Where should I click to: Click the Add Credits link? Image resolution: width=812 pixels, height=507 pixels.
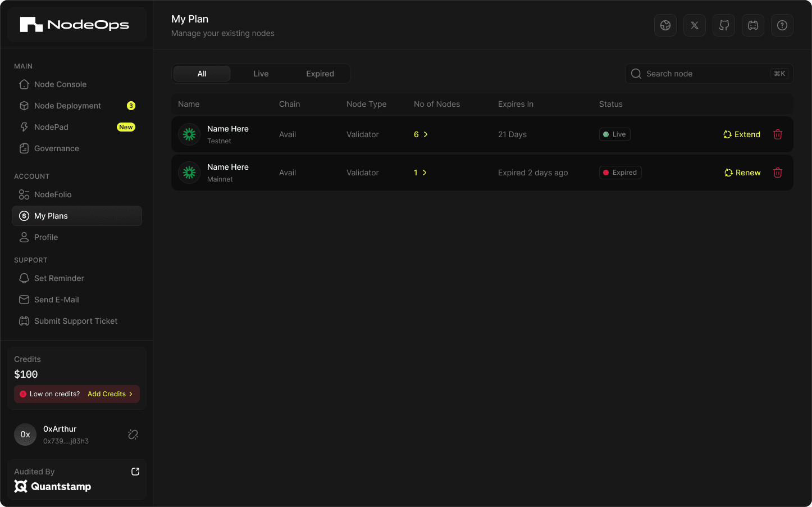click(110, 394)
